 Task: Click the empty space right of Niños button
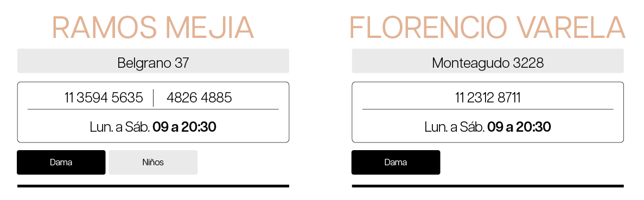point(244,162)
